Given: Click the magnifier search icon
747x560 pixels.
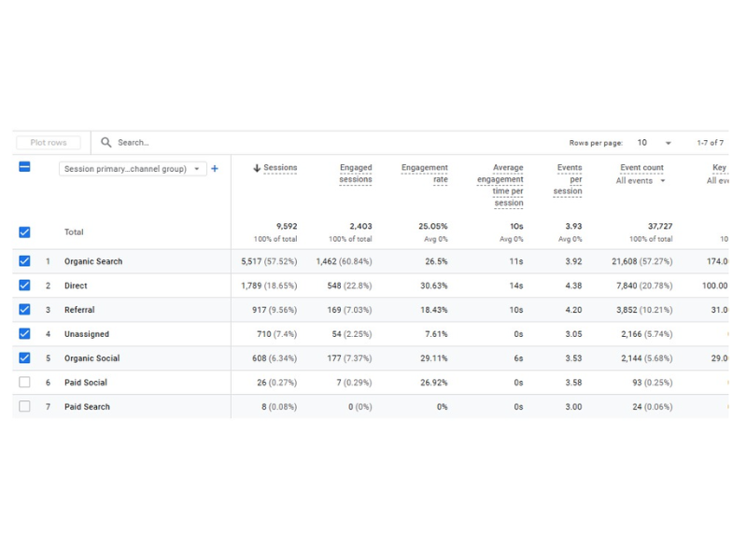Looking at the screenshot, I should [x=106, y=143].
